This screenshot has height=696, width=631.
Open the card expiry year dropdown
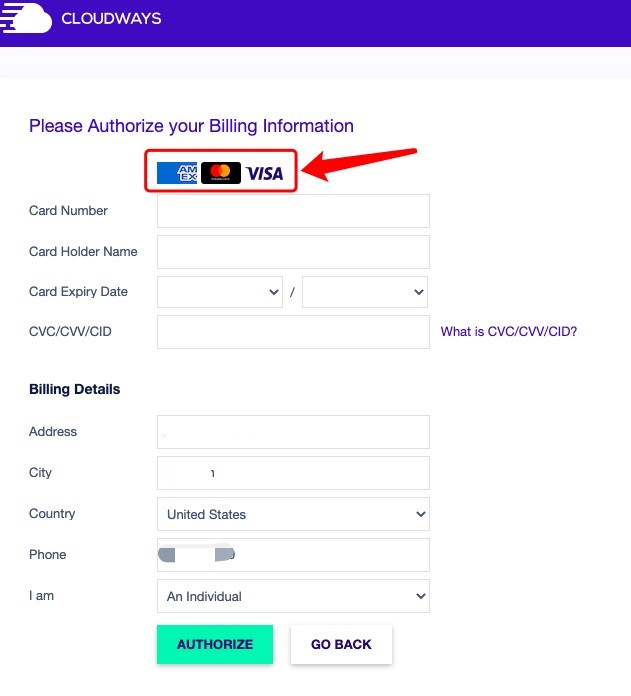click(365, 292)
